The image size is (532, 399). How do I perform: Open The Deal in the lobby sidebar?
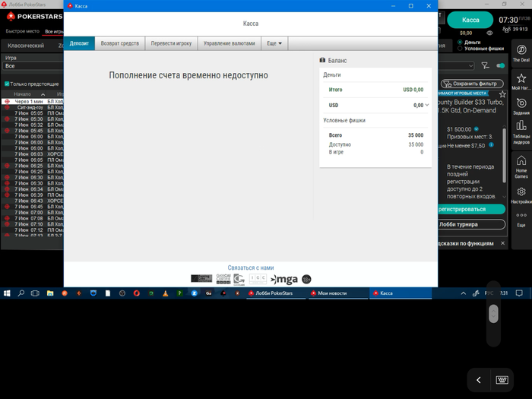click(521, 53)
